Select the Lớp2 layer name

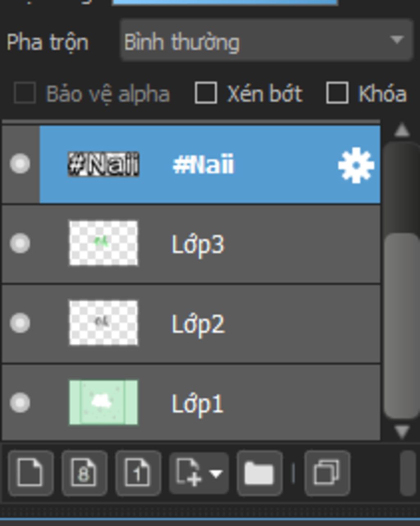click(198, 324)
